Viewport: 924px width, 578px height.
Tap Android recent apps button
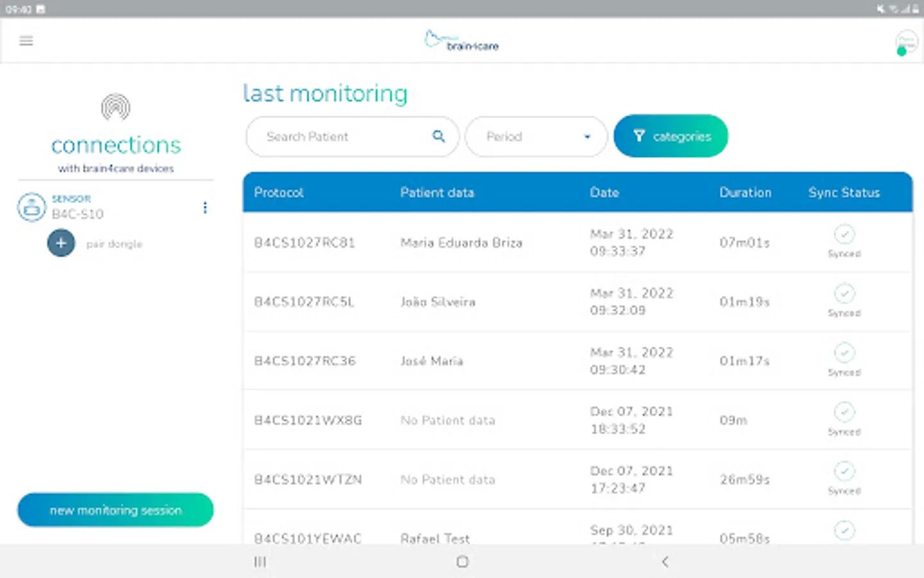[260, 562]
